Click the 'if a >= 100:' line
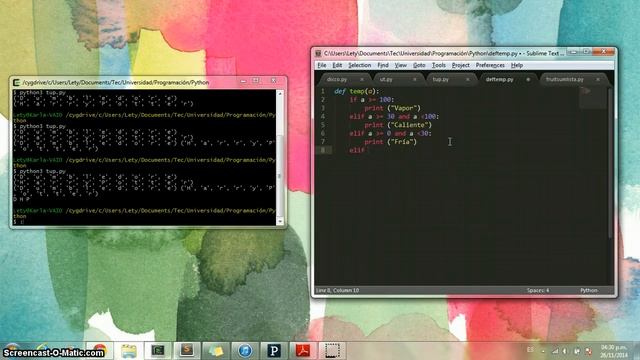This screenshot has height=360, width=640. click(x=371, y=100)
